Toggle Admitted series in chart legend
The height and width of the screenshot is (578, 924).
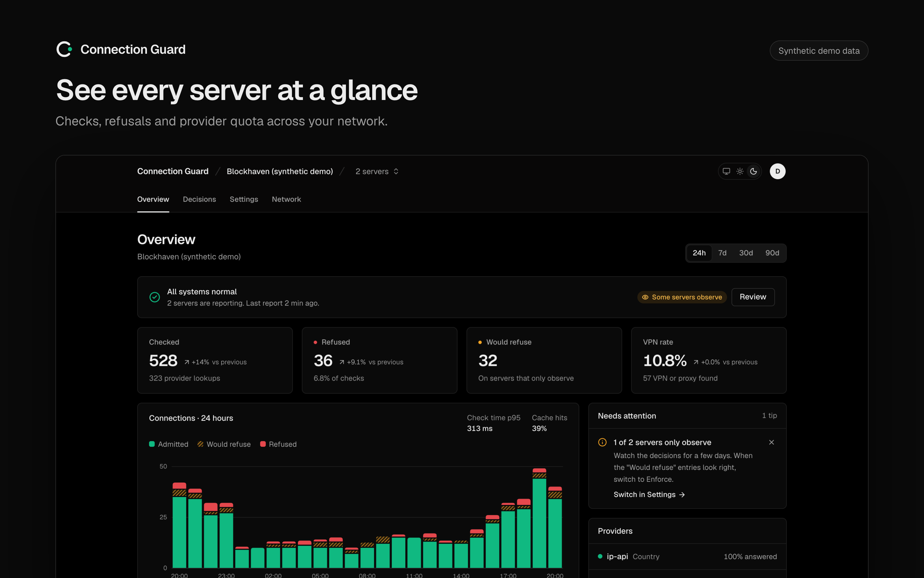point(169,444)
